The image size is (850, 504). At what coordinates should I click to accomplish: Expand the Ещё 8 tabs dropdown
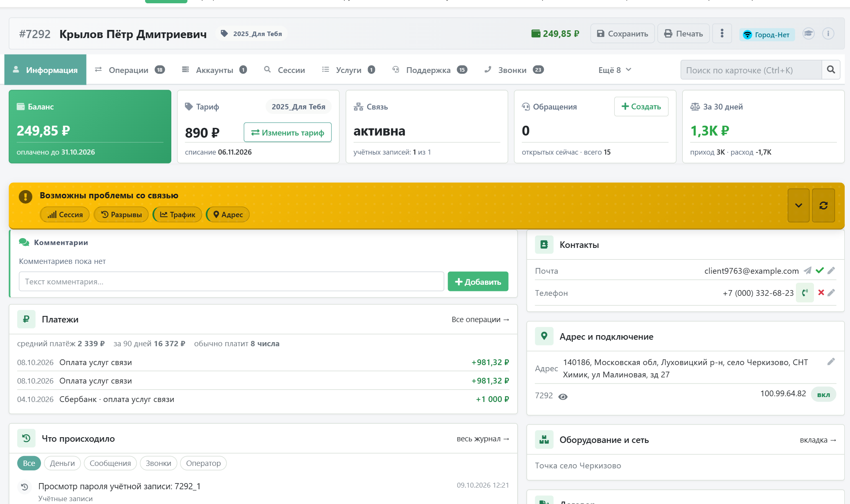point(615,70)
